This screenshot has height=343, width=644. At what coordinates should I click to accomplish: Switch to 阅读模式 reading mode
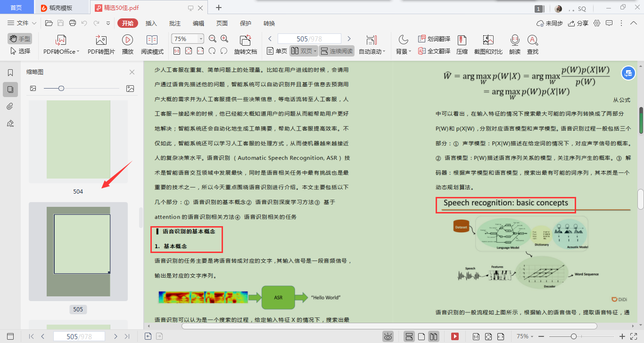click(152, 45)
